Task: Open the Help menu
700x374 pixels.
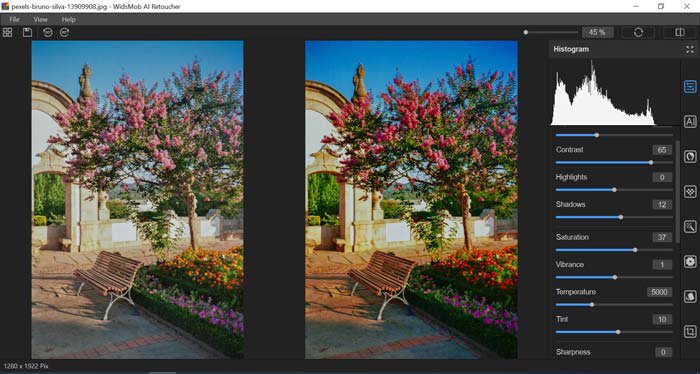Action: click(68, 19)
